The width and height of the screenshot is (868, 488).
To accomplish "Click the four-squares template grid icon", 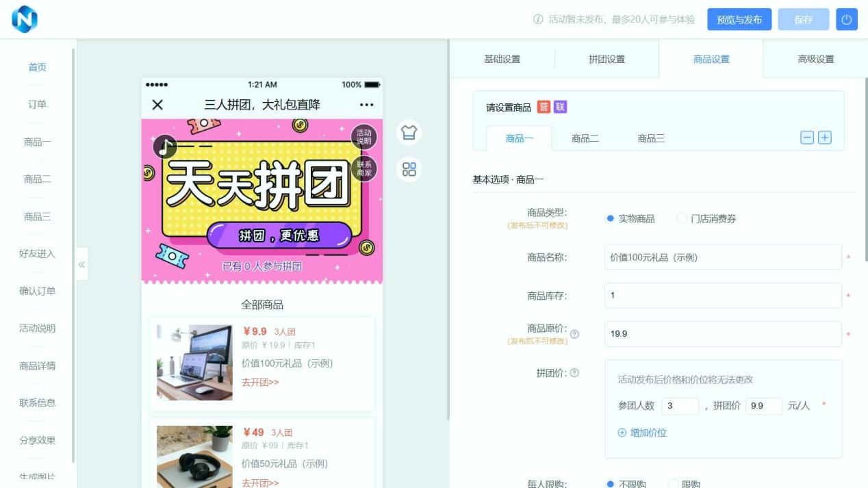I will 409,169.
